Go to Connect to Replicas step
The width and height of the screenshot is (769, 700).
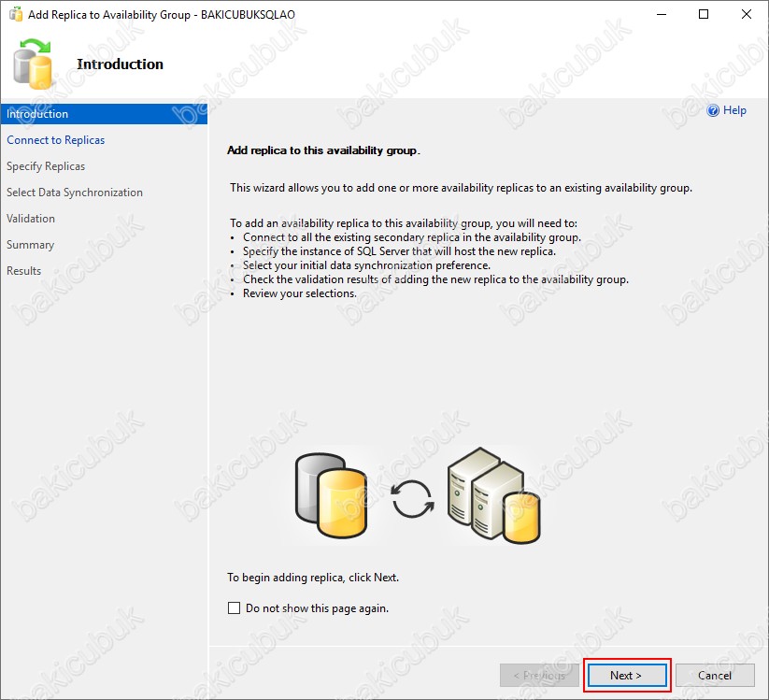55,140
